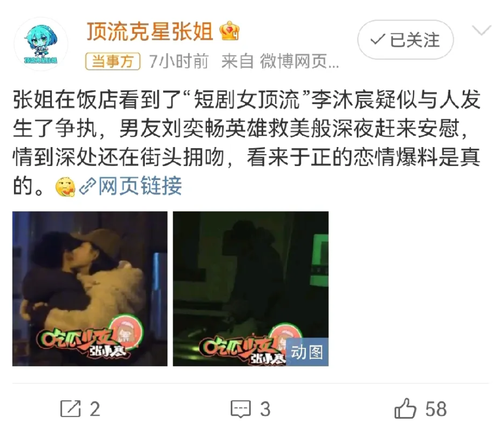Image resolution: width=504 pixels, height=432 pixels.
Task: Toggle the 已关注 follow button
Action: (x=405, y=40)
